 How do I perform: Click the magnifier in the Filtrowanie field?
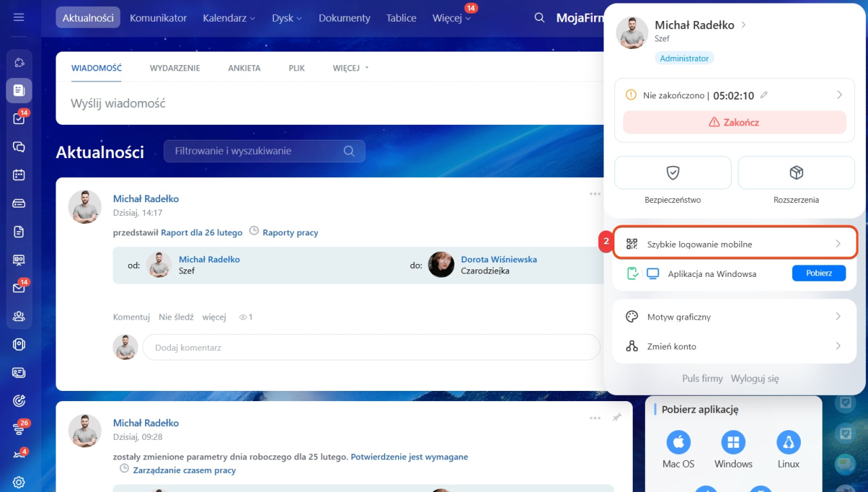(x=349, y=151)
